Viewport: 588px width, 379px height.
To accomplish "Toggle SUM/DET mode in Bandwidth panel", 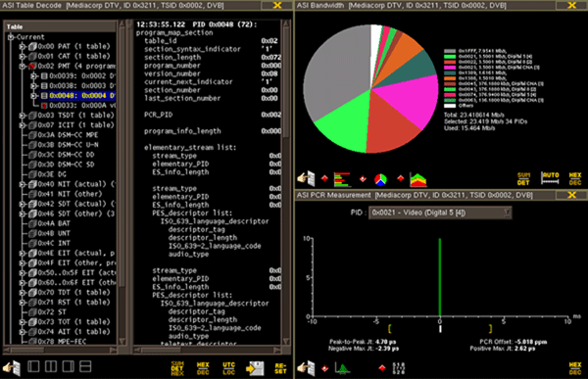I will click(523, 179).
